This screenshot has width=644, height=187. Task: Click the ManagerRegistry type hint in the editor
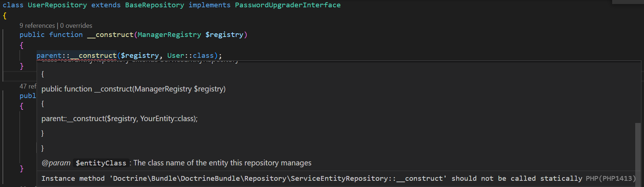pos(169,35)
